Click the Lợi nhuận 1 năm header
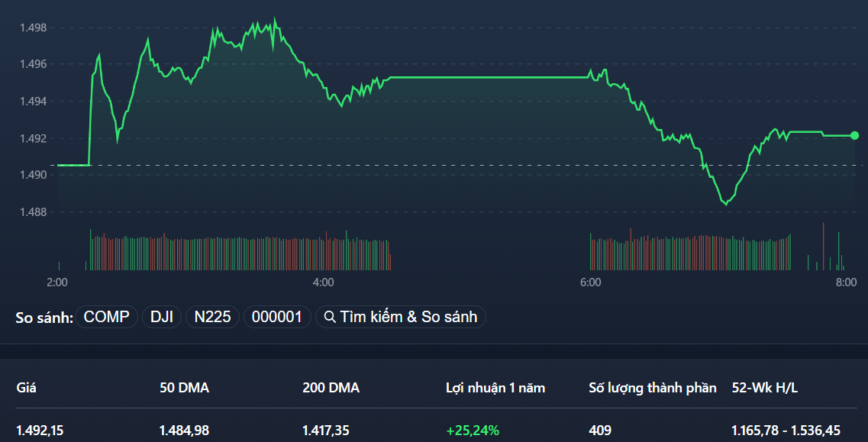This screenshot has height=442, width=868. pyautogui.click(x=495, y=388)
